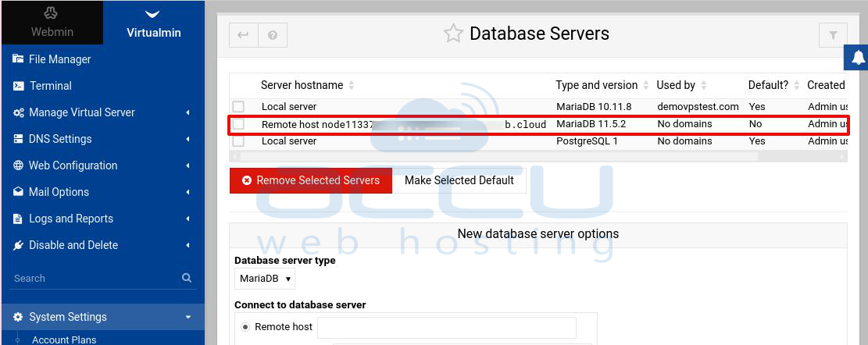
Task: Click the DNS Settings icon
Action: click(18, 139)
